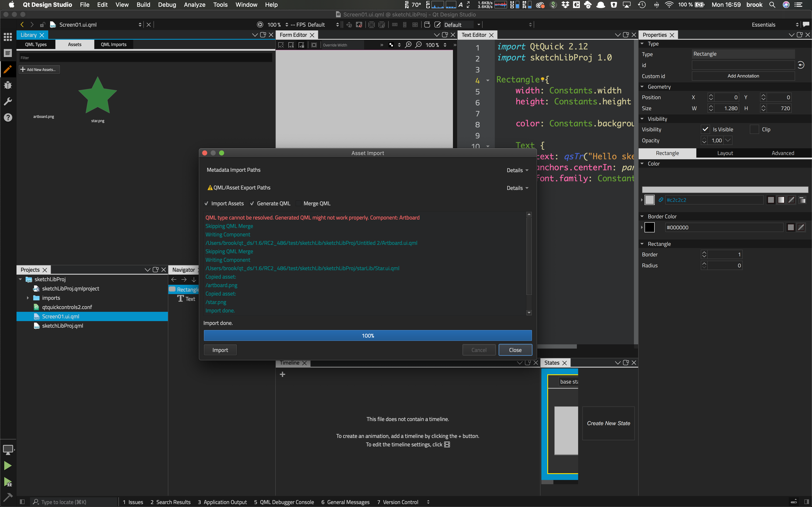Open Help mode question mark icon

(8, 117)
